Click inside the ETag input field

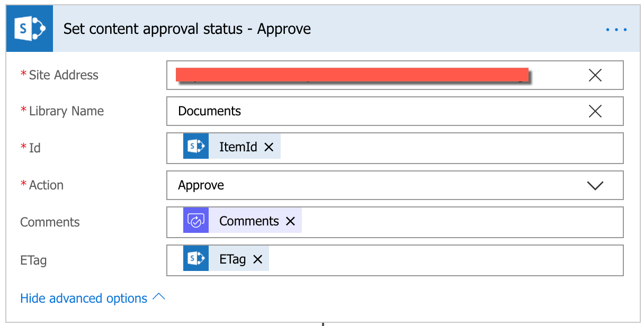pos(424,259)
